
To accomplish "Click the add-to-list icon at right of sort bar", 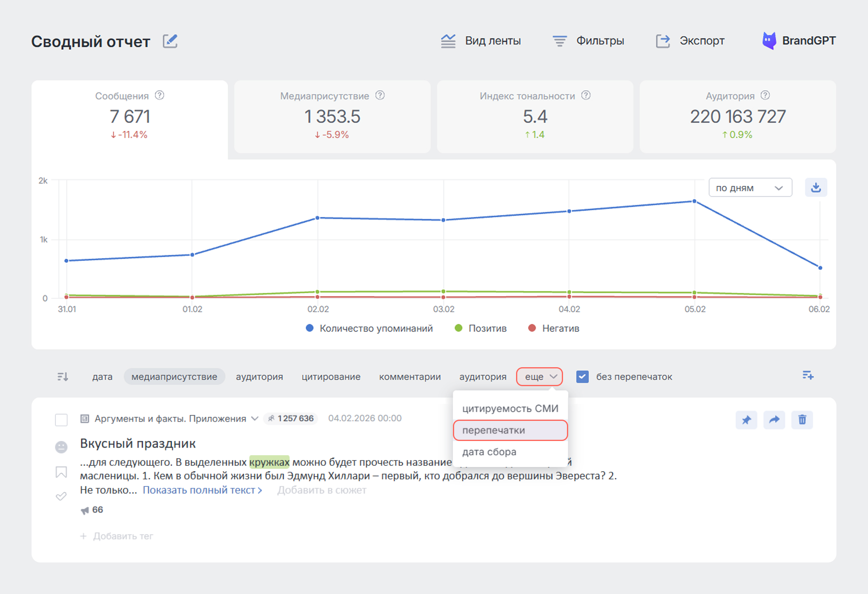I will pos(808,375).
